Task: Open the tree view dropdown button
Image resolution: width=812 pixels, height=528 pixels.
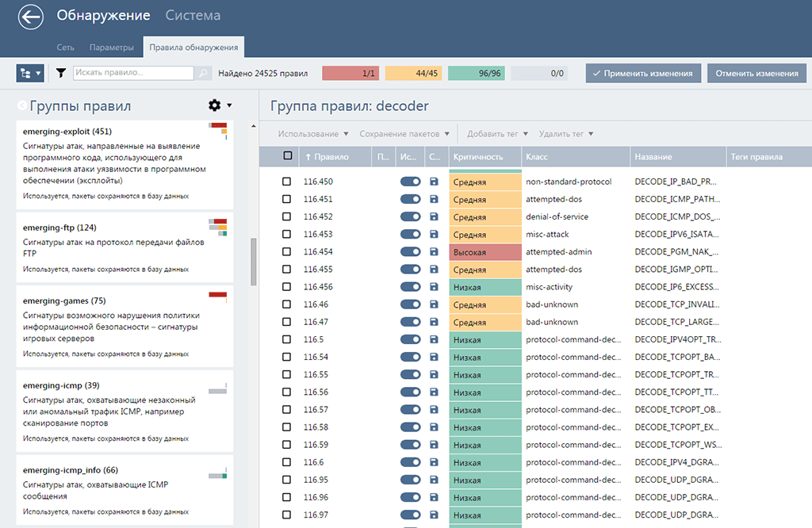Action: point(30,73)
